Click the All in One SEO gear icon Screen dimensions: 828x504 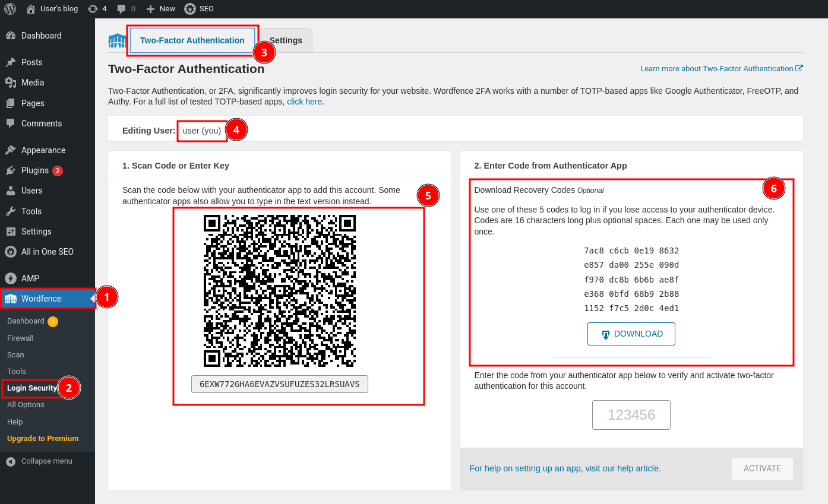point(11,252)
